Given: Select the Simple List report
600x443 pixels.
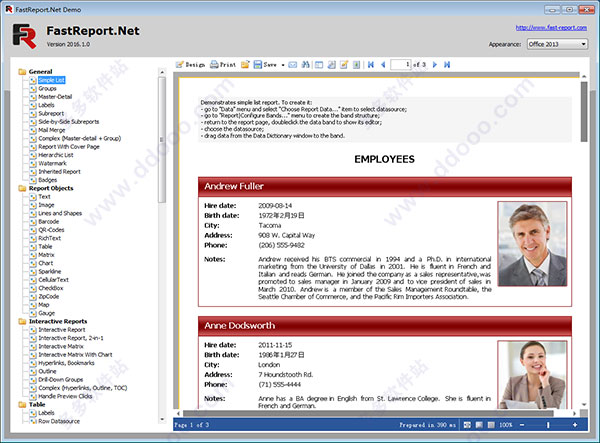Looking at the screenshot, I should pyautogui.click(x=52, y=80).
